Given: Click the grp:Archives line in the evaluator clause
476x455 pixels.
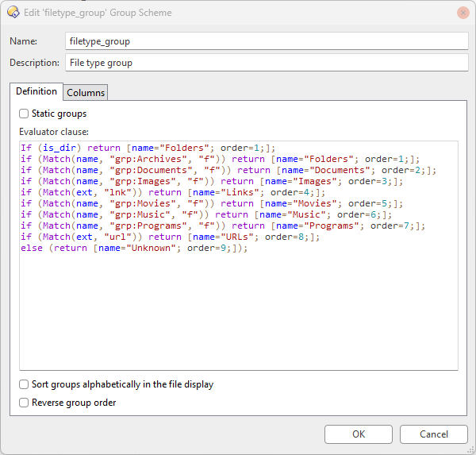Looking at the screenshot, I should (220, 159).
